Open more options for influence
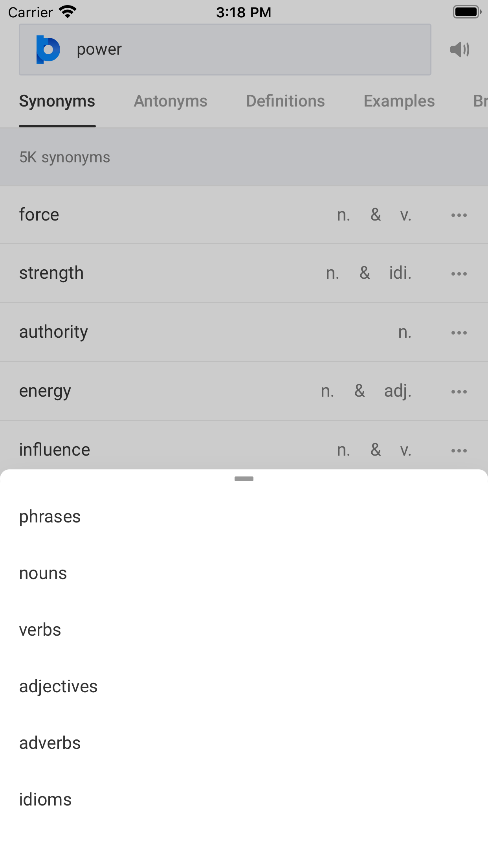Screen dimensions: 488x868 click(x=459, y=451)
